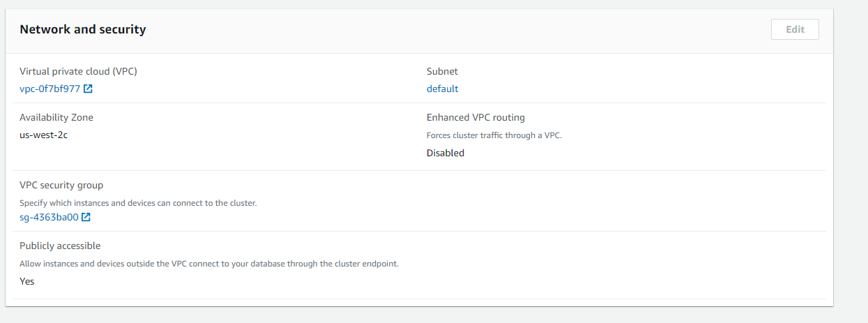Click the Availability Zone label
The width and height of the screenshot is (868, 323).
coord(56,117)
